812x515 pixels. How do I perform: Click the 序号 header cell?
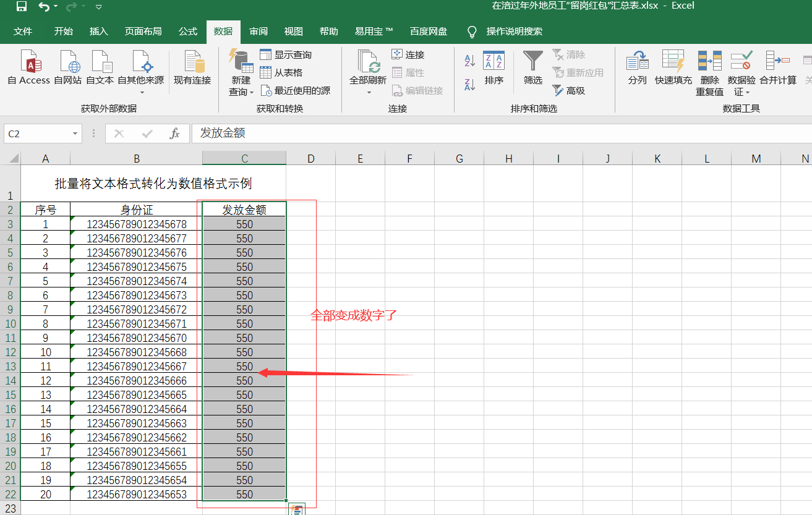click(45, 210)
